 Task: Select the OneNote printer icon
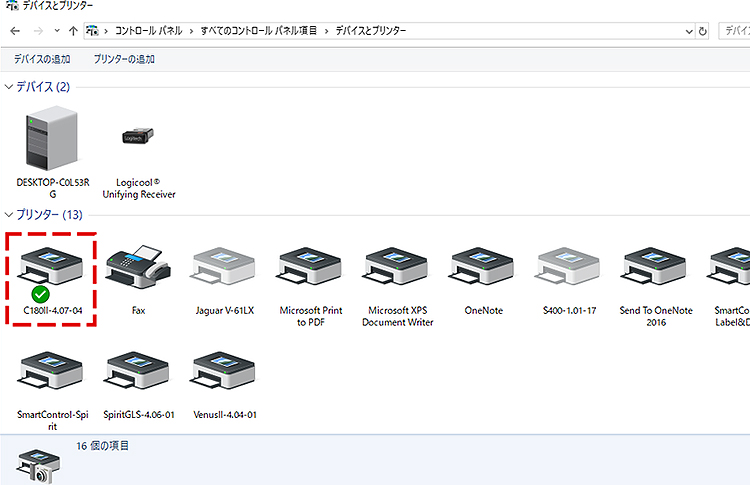click(482, 265)
